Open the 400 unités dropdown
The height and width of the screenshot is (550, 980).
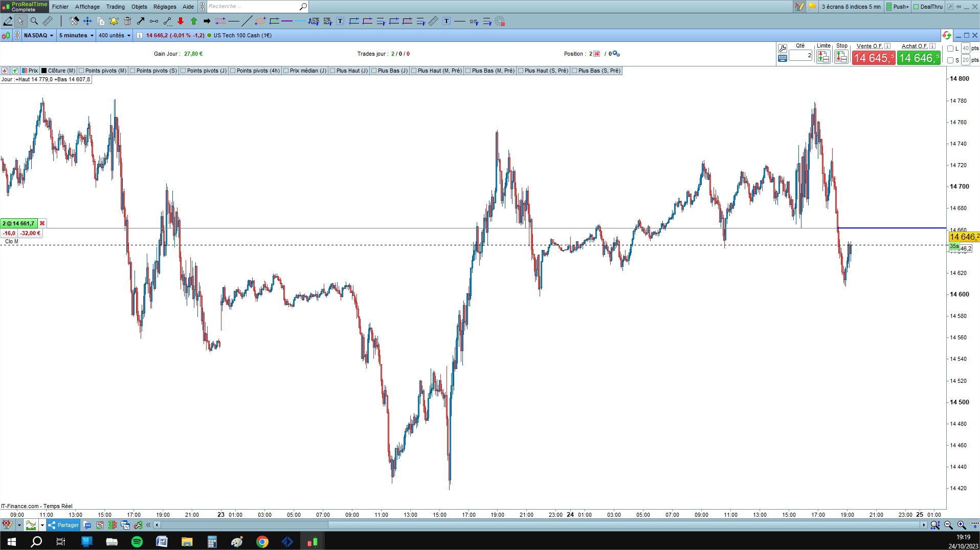point(115,35)
